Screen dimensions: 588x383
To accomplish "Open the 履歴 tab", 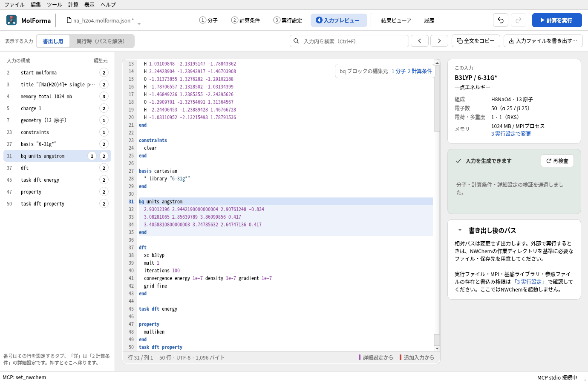I will pos(429,20).
